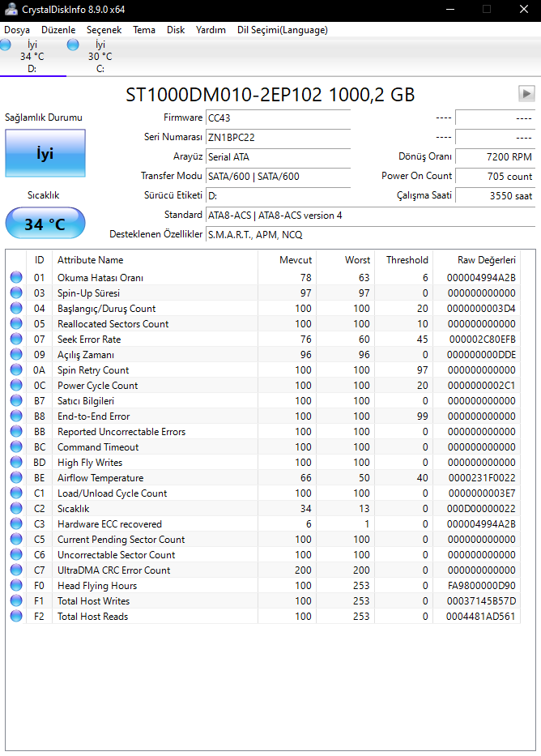This screenshot has height=756, width=541.
Task: Click the Firmware field CC43
Action: coord(279,118)
